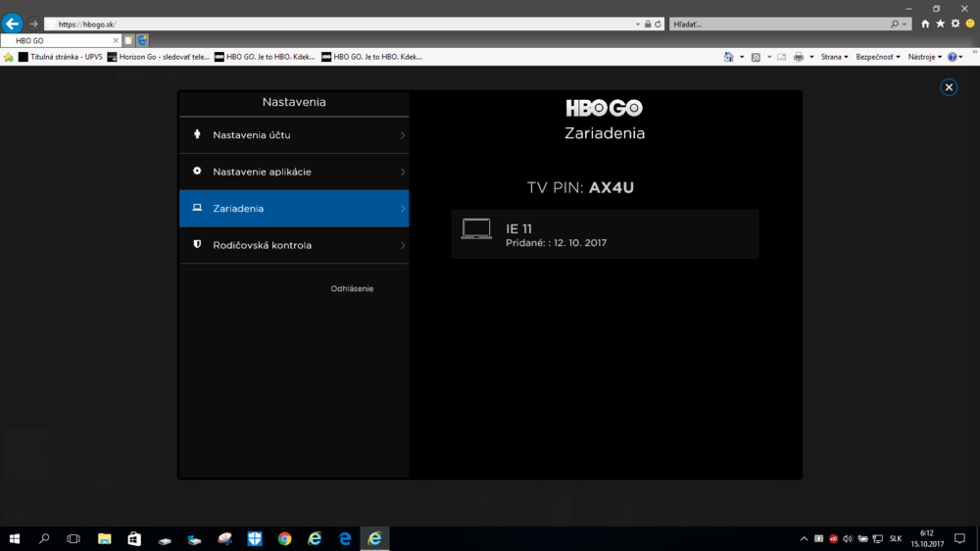Open the Print dropdown arrow
Image resolution: width=980 pixels, height=551 pixels.
811,57
